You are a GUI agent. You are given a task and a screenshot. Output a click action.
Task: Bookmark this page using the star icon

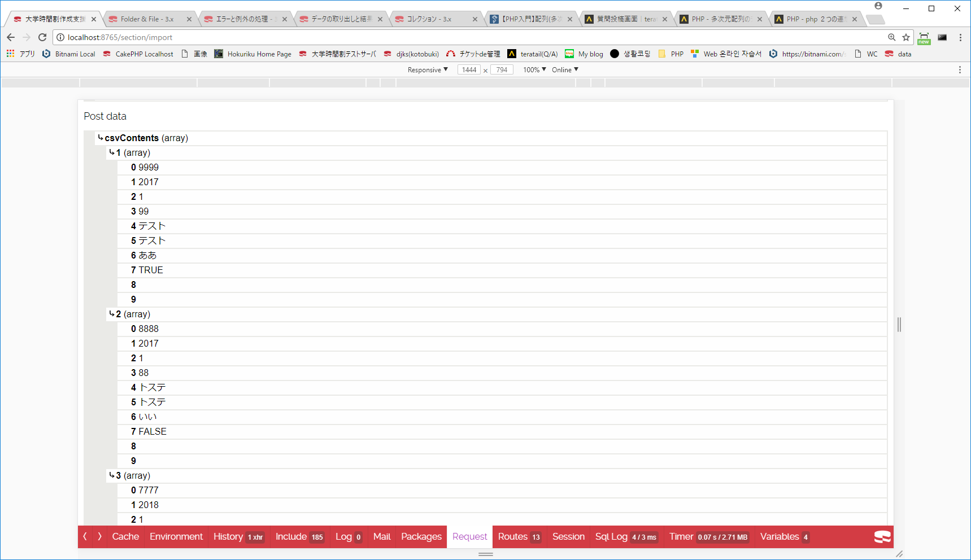[906, 37]
